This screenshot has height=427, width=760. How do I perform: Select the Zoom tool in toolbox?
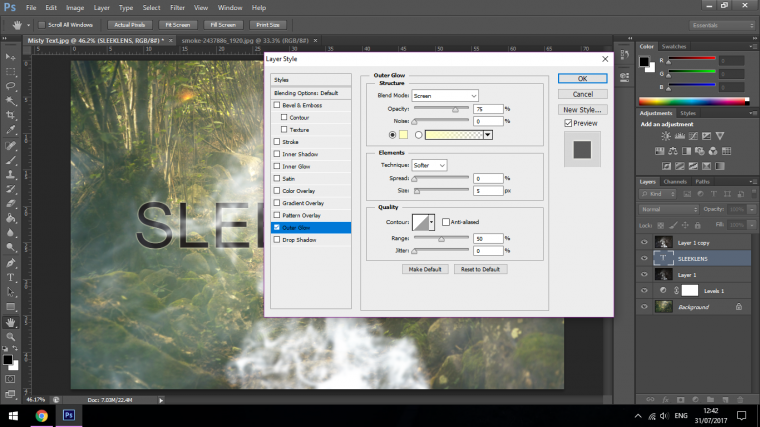(10, 337)
